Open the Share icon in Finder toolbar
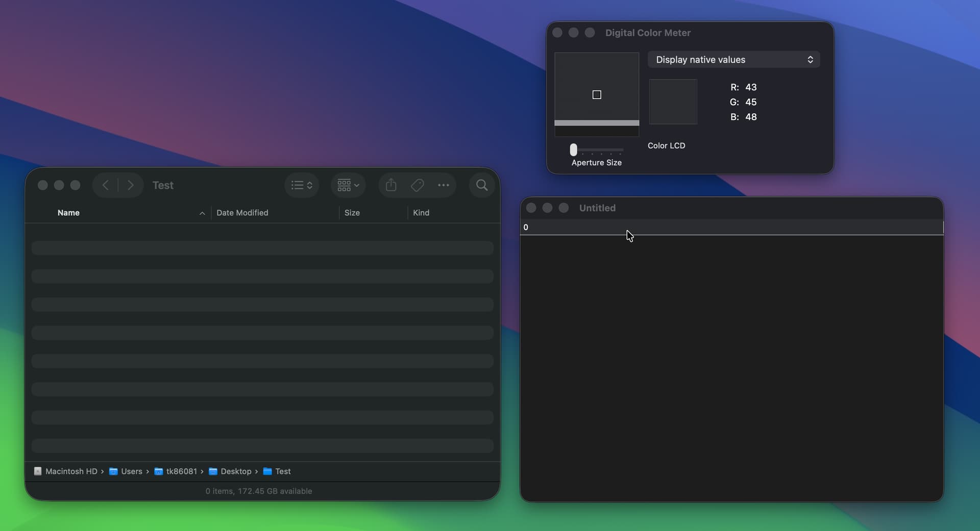980x531 pixels. click(x=391, y=185)
